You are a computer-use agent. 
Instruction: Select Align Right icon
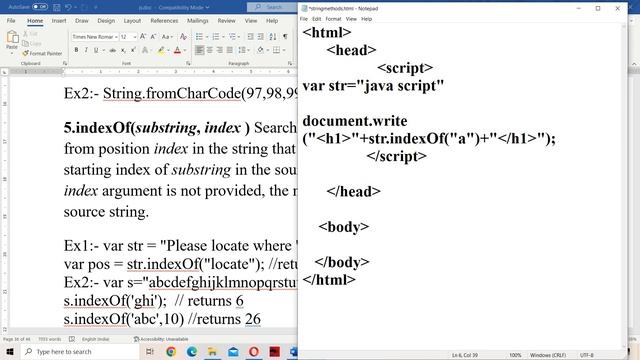[x=220, y=50]
